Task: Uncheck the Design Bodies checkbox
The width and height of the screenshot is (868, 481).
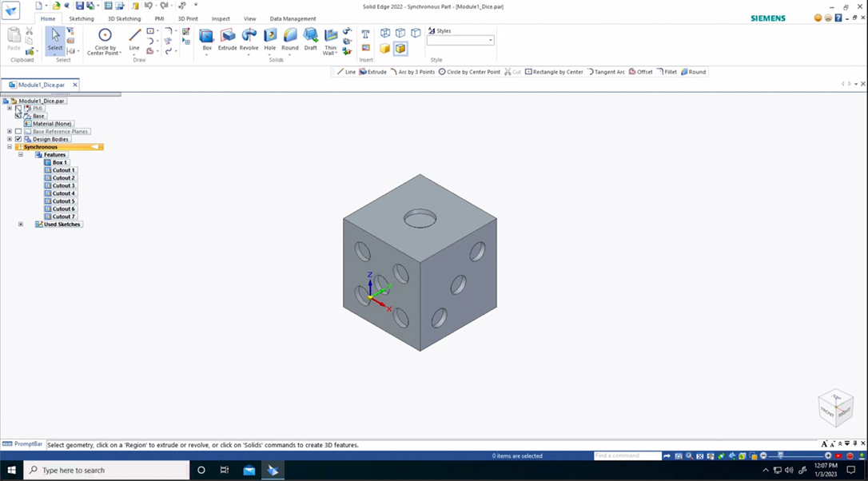Action: 18,140
